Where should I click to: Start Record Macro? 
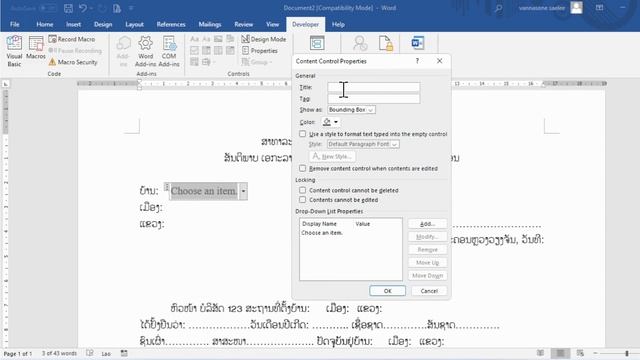coord(72,39)
